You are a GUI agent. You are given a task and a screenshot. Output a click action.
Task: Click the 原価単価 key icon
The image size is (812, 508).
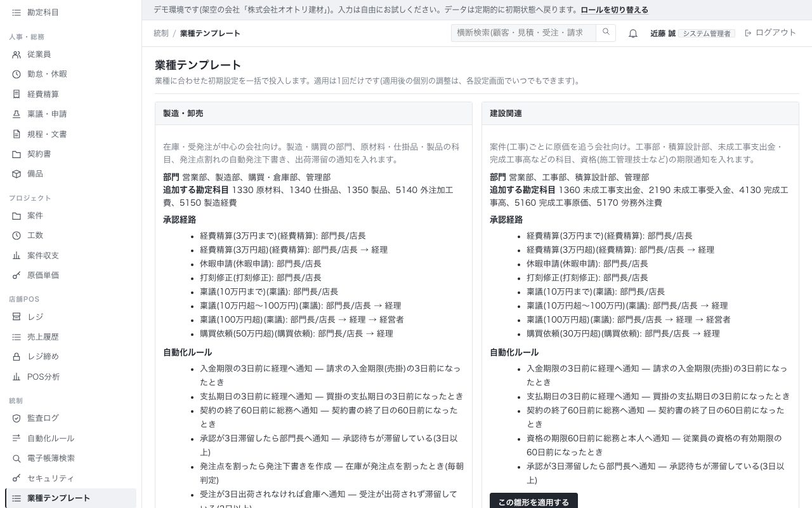pos(16,276)
